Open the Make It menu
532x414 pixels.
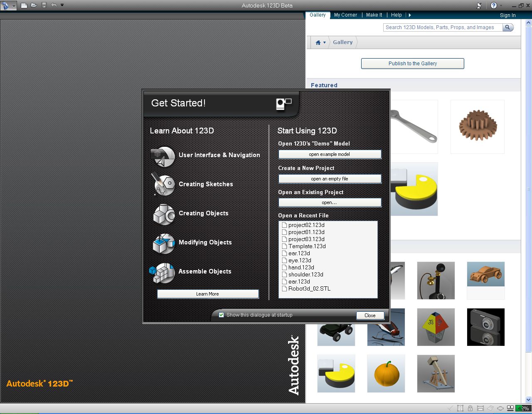374,15
